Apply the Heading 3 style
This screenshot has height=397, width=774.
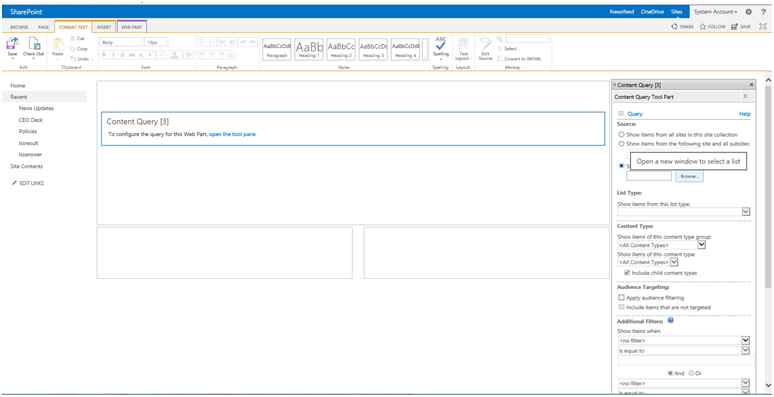pos(373,49)
